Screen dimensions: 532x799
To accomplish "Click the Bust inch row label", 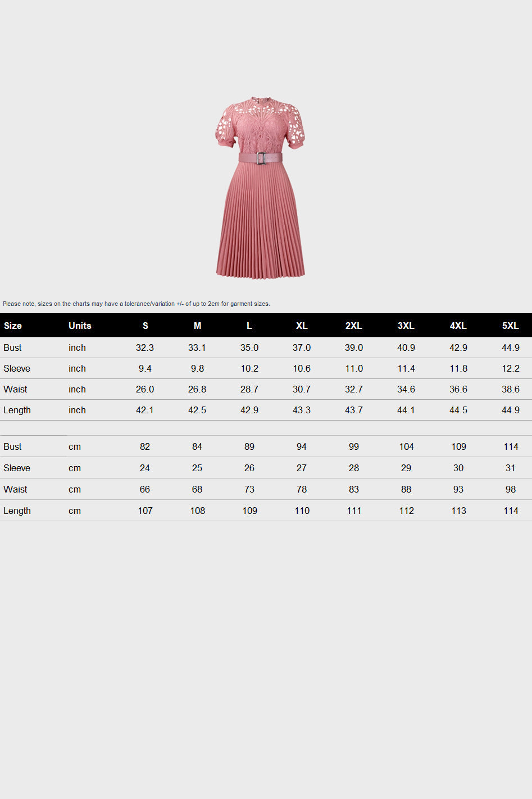I will pos(13,347).
